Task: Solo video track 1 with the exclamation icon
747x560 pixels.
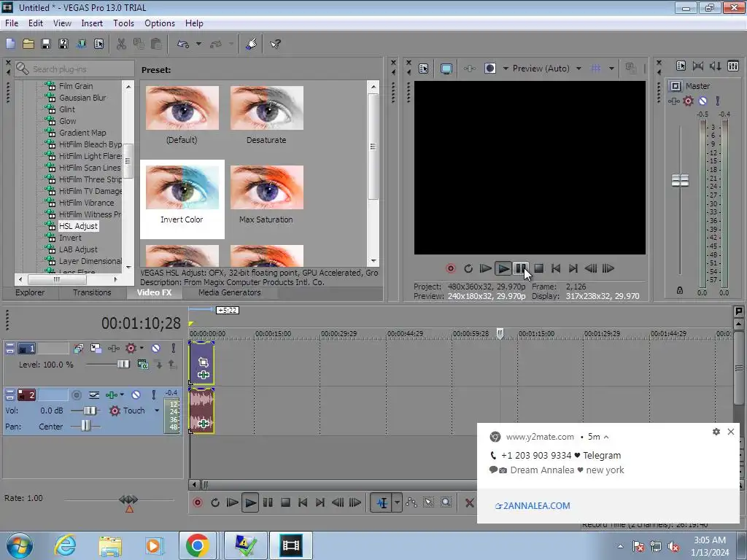Action: [174, 348]
